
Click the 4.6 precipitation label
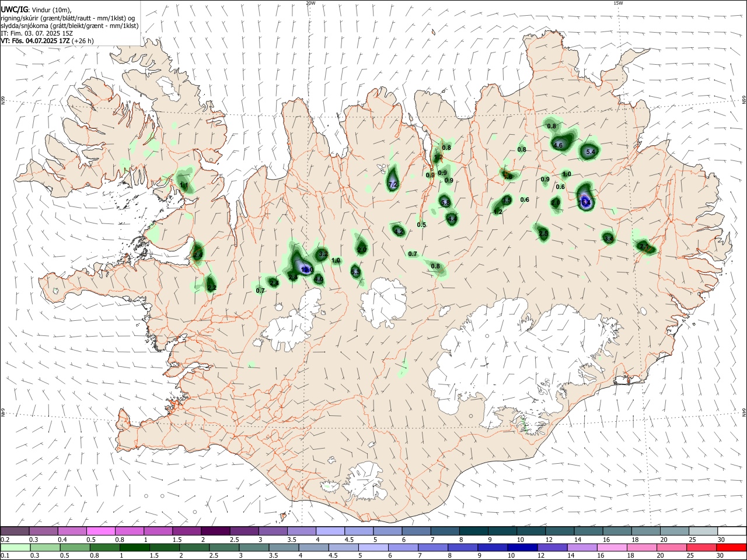click(558, 145)
